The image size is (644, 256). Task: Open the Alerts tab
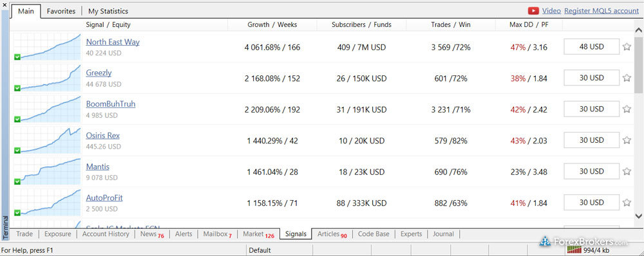(x=184, y=234)
